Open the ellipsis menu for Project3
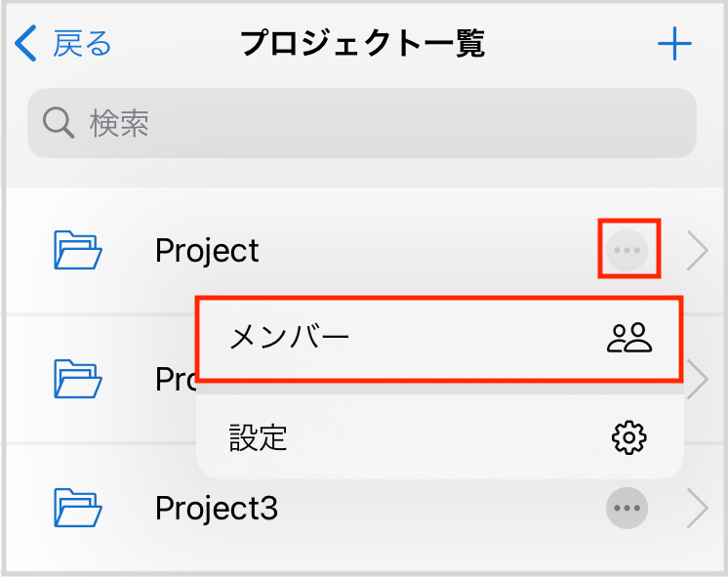This screenshot has height=577, width=728. click(627, 508)
